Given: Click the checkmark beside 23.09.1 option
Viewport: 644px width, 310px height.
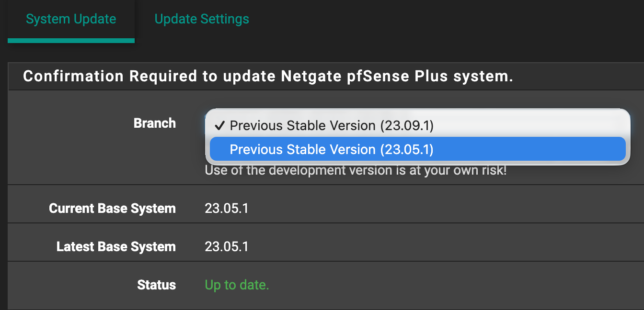Looking at the screenshot, I should tap(219, 125).
